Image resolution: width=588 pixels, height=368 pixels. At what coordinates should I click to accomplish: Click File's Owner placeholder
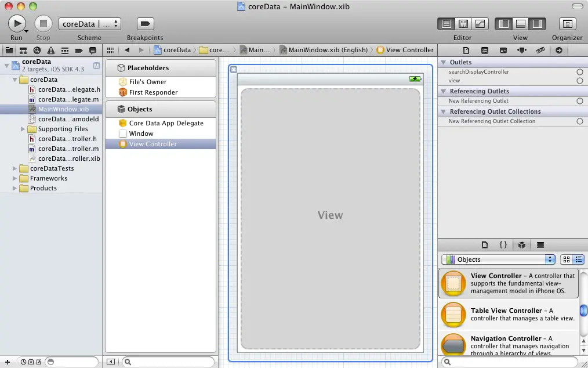coord(147,82)
